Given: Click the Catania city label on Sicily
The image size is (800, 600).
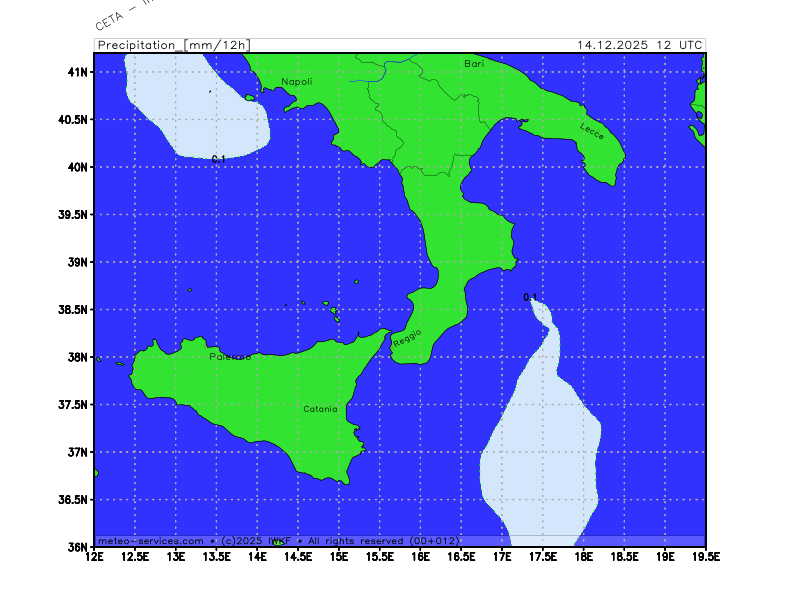Looking at the screenshot, I should [321, 409].
